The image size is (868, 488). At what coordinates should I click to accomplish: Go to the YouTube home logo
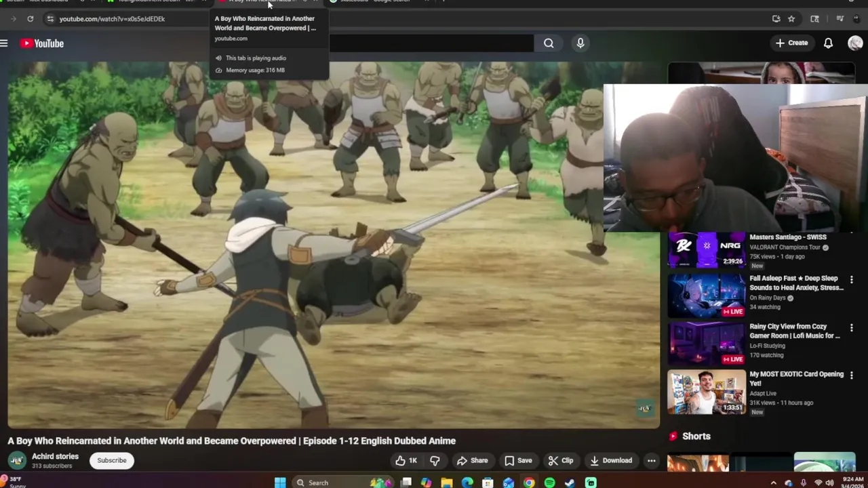42,43
